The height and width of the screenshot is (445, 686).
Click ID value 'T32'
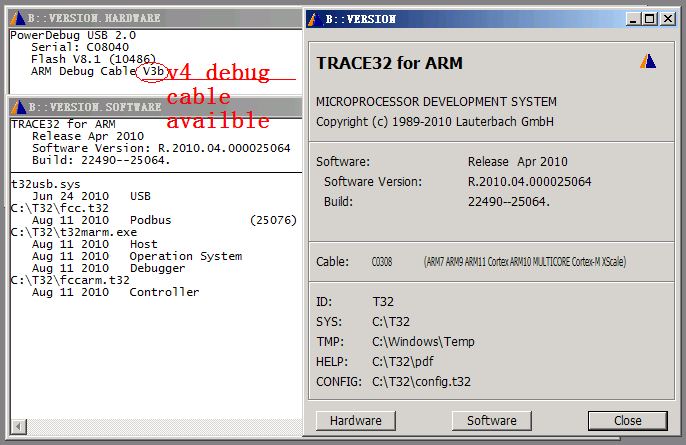(383, 302)
